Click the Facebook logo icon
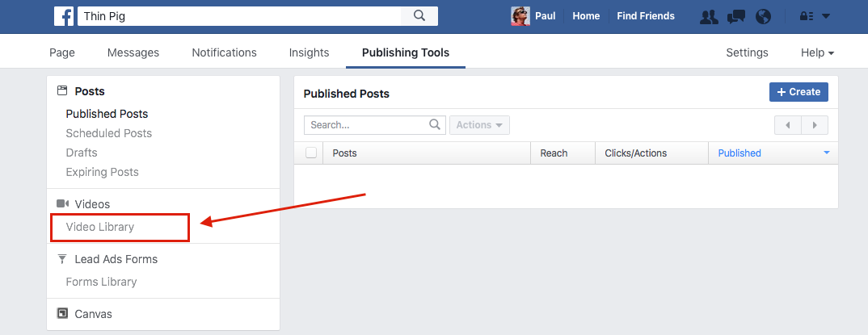 point(64,16)
